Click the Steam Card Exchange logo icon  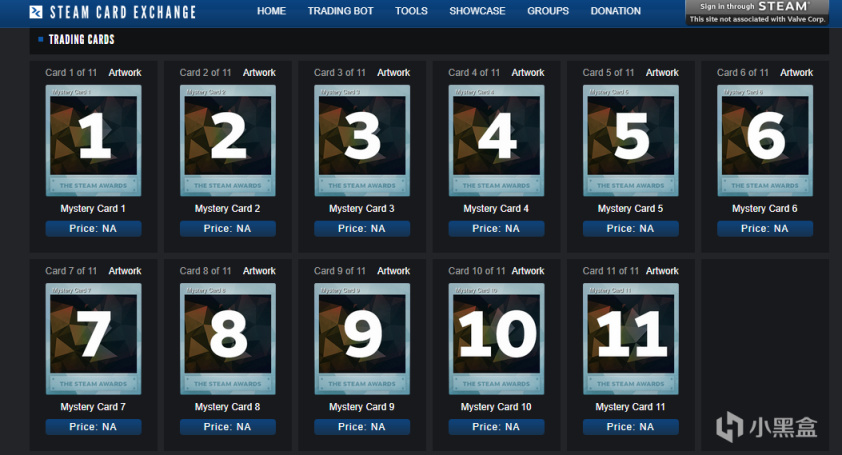(x=36, y=12)
